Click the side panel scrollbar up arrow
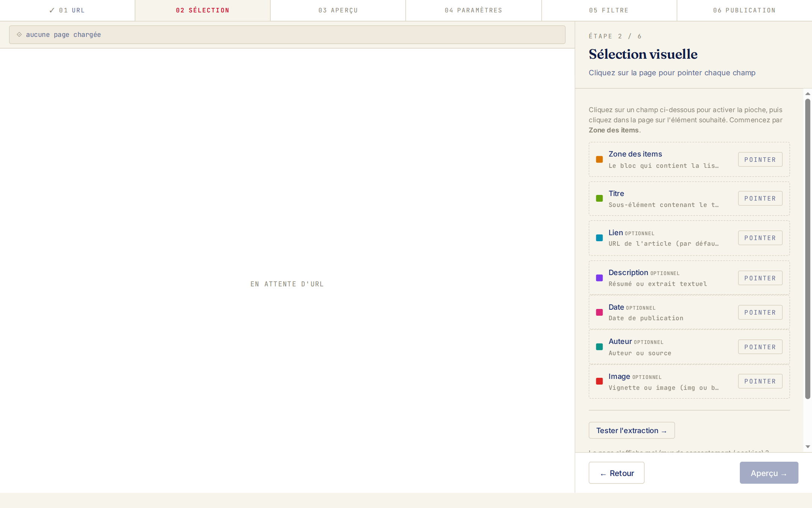 pos(807,94)
